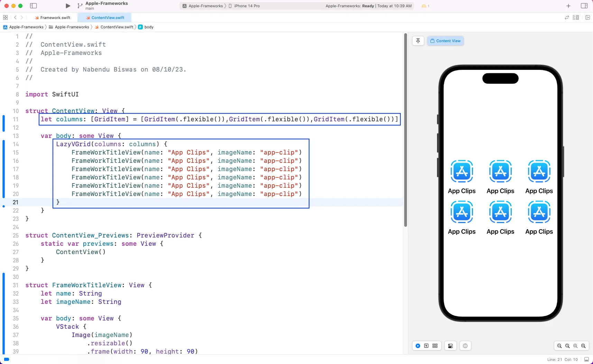
Task: Select the Content View preview button
Action: click(x=445, y=41)
